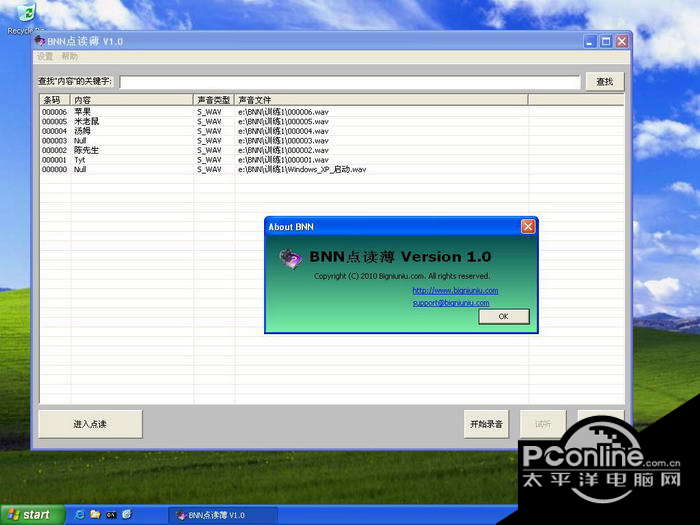Image resolution: width=700 pixels, height=525 pixels.
Task: Open the Recycle Bin desktop icon
Action: pos(26,18)
